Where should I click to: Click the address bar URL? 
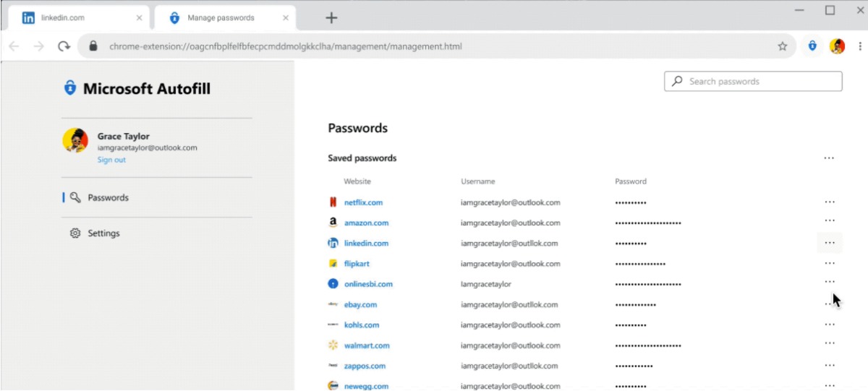[x=286, y=46]
